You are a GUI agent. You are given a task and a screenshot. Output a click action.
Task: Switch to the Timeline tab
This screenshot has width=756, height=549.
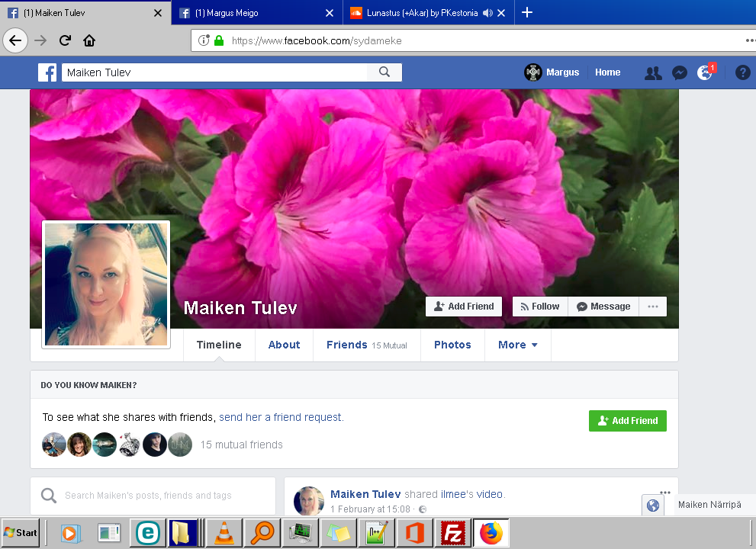tap(219, 345)
